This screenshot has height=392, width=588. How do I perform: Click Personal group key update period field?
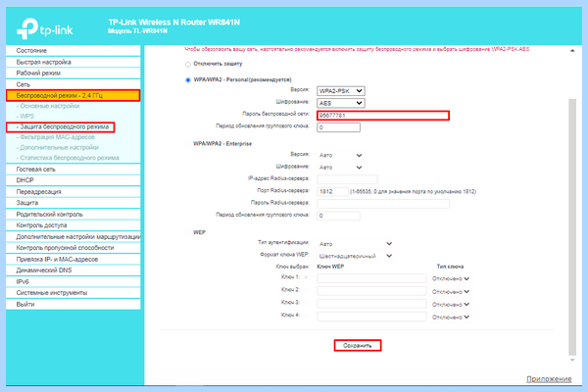(339, 127)
